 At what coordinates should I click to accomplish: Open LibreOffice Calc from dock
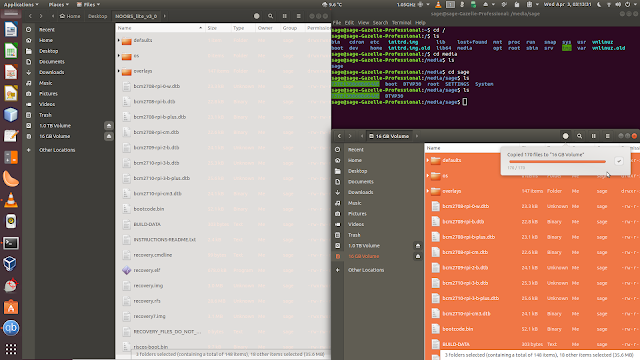coord(11,51)
